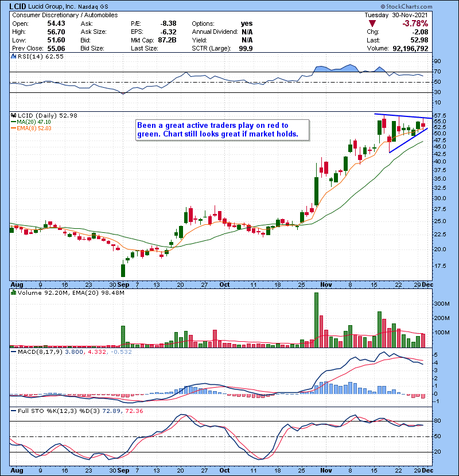Viewport: 459px width, 476px height.
Task: Click the Prev Close value 55.06
Action: pos(56,48)
